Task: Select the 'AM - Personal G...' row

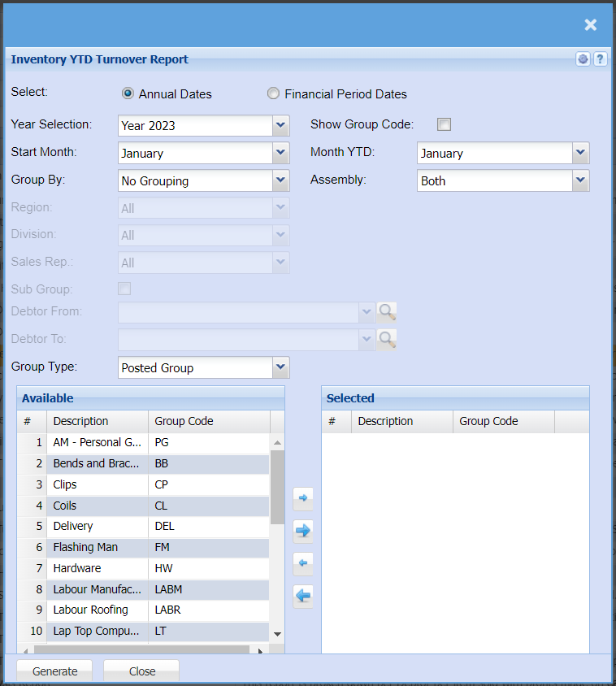Action: click(143, 442)
